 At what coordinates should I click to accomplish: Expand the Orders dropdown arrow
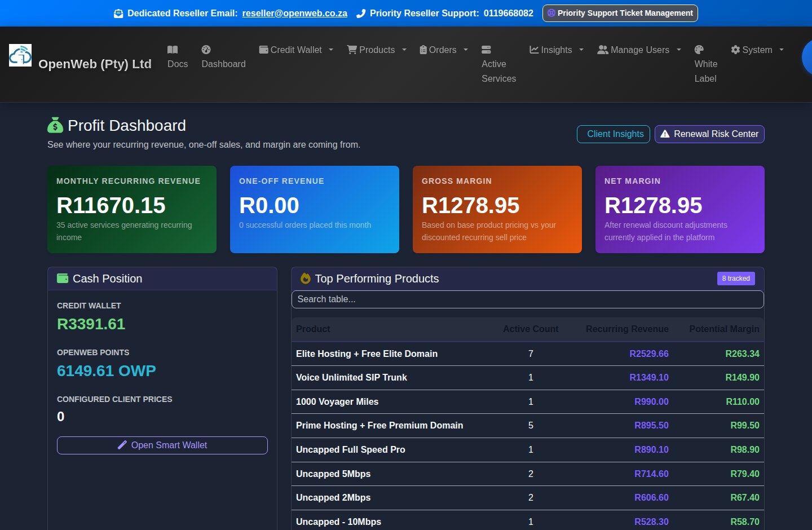point(466,50)
